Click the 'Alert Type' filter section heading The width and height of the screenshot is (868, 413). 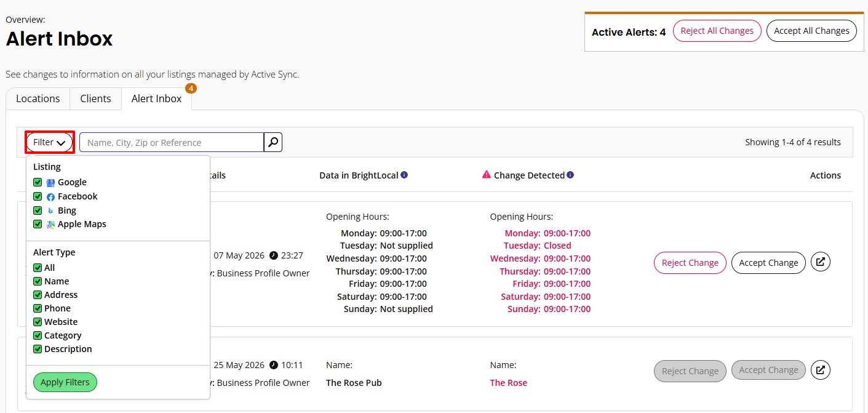tap(54, 252)
